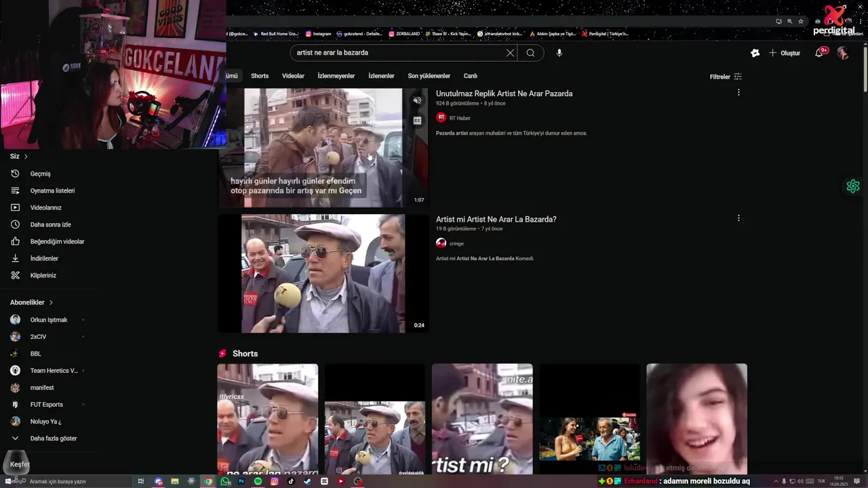868x488 pixels.
Task: Open TikTok from the taskbar
Action: point(291,481)
